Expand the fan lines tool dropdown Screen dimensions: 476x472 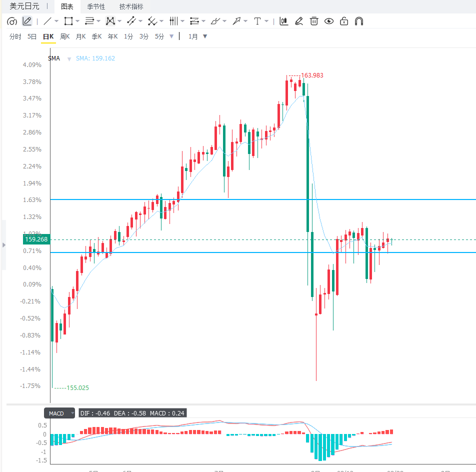coord(161,21)
